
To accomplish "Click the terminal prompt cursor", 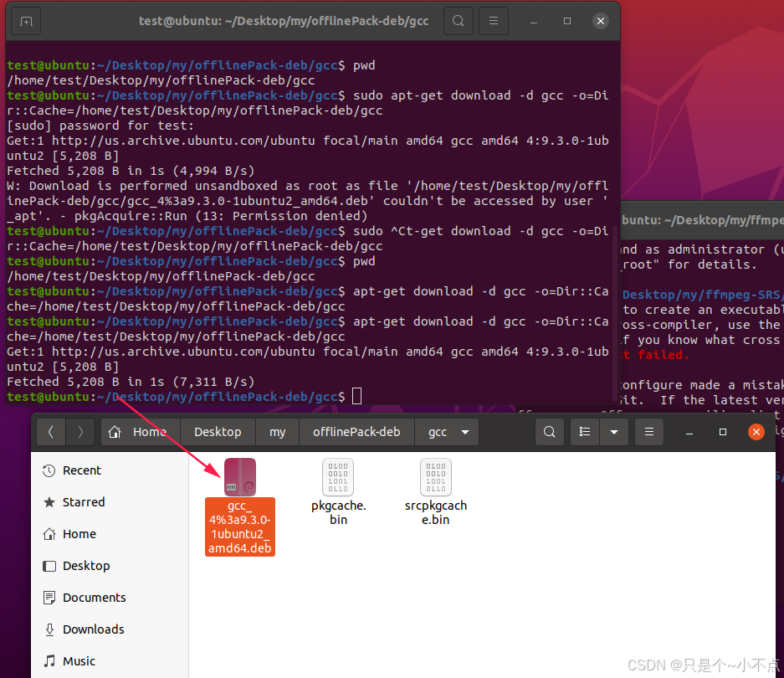I will 356,396.
